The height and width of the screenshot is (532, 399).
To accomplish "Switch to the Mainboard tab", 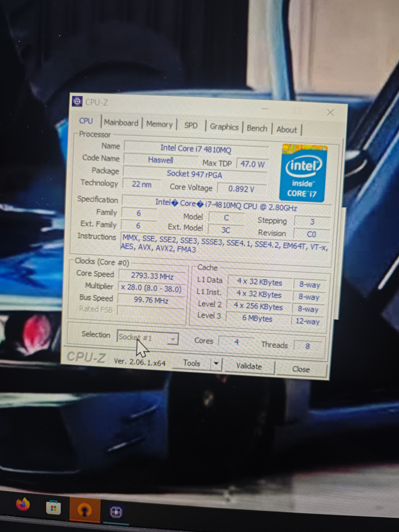I will tap(121, 123).
